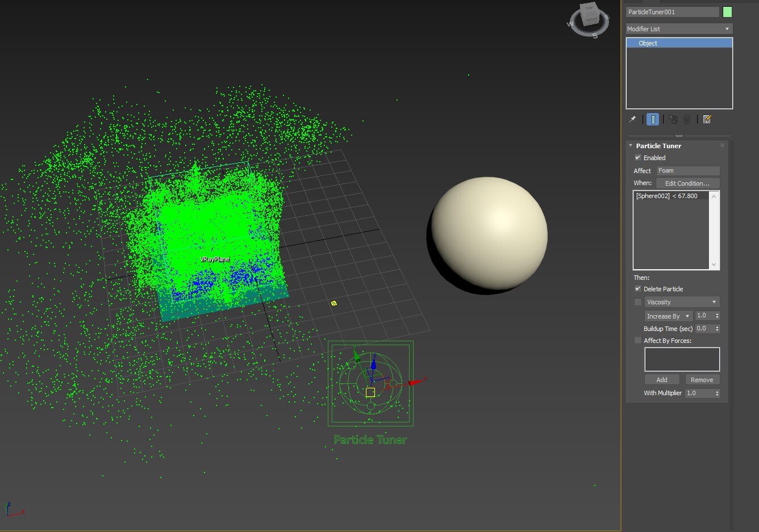Toggle the Delete Particle checkbox
This screenshot has width=759, height=532.
click(638, 289)
